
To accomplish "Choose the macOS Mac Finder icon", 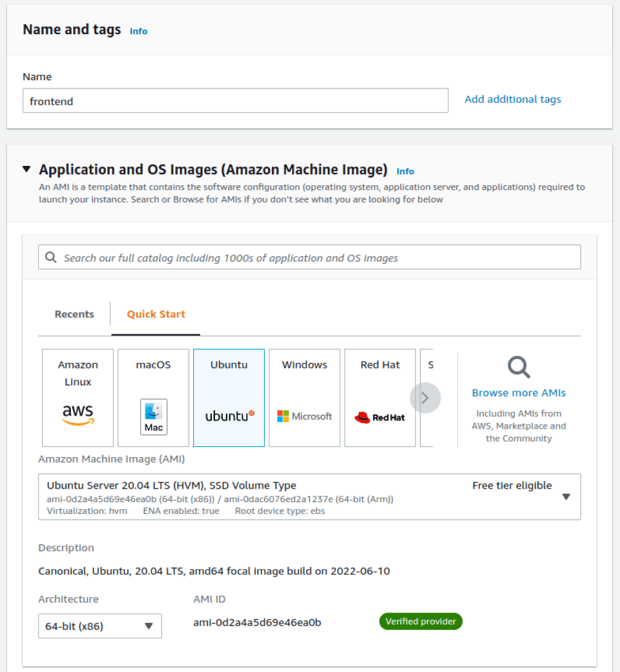I will pyautogui.click(x=154, y=416).
